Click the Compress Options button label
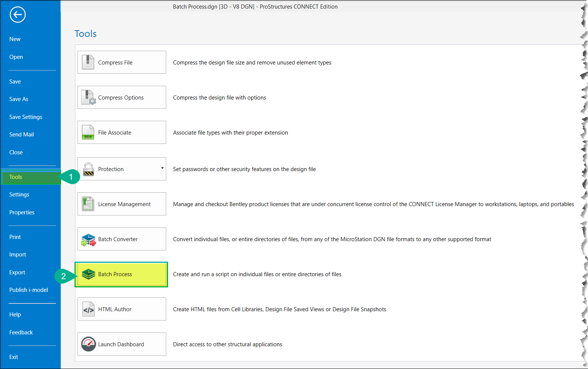The height and width of the screenshot is (369, 588). pyautogui.click(x=121, y=98)
